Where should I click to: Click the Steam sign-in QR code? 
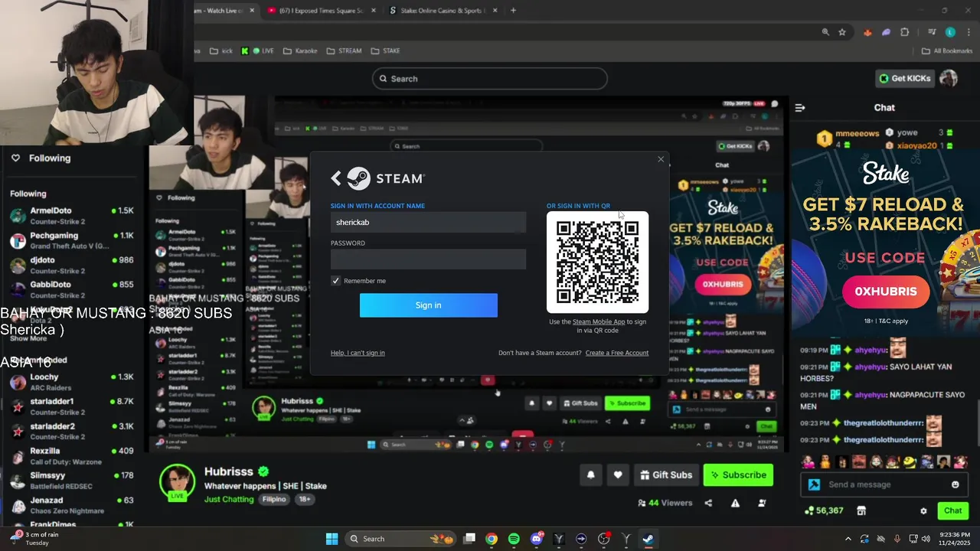pos(597,262)
